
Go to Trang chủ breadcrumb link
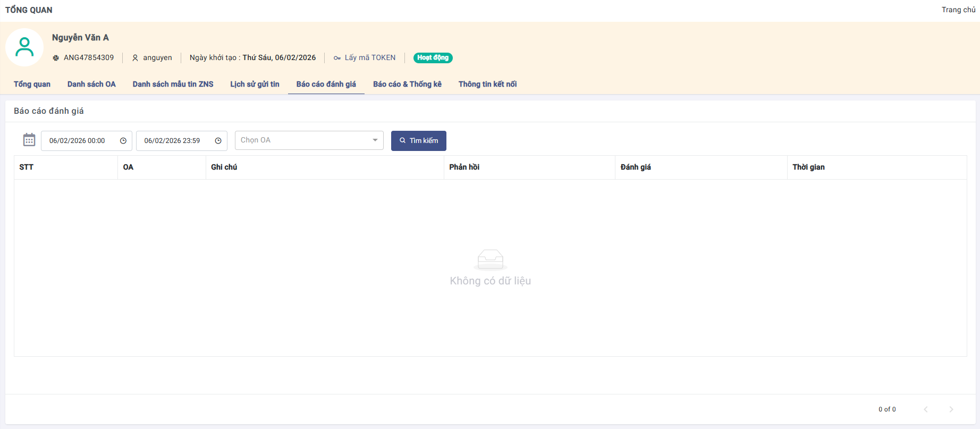coord(958,10)
